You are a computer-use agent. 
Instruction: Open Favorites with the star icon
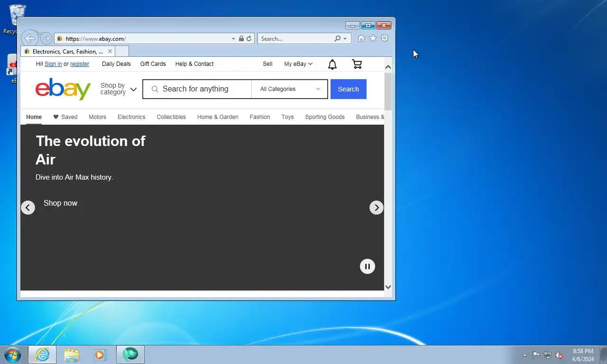(373, 38)
